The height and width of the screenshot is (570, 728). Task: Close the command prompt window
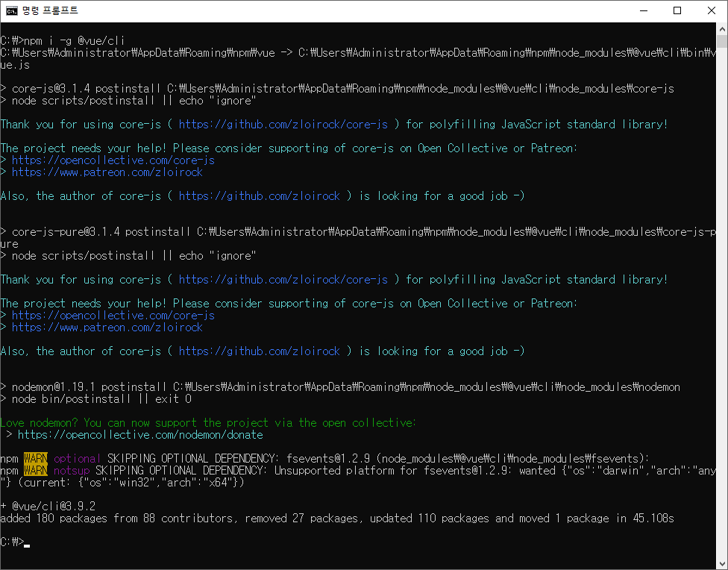[711, 10]
